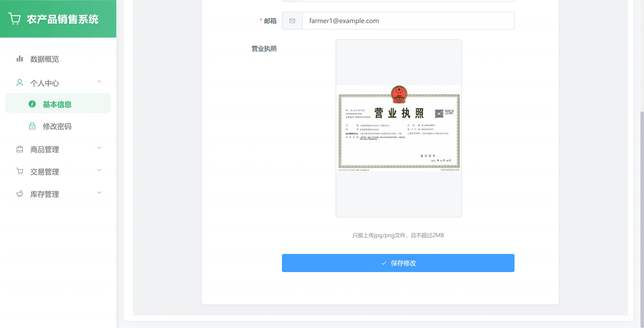The height and width of the screenshot is (328, 644).
Task: Click the lock icon beside 修改密码
Action: pos(32,126)
